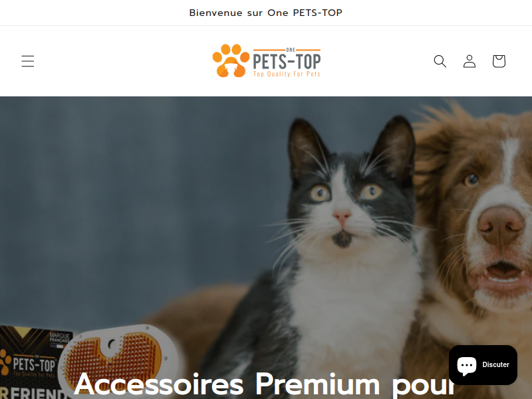Viewport: 532px width, 399px height.
Task: Click the 'Accessoires Premium pour' hero heading
Action: 264,384
